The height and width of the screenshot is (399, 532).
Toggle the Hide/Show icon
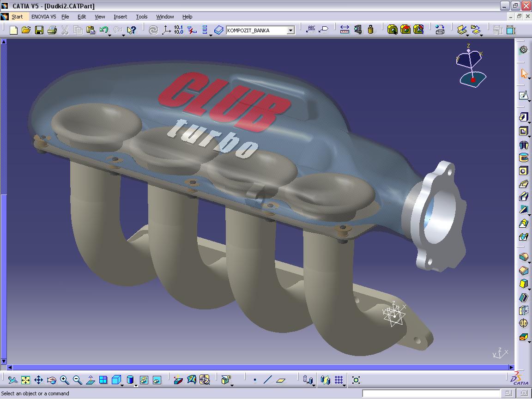(144, 380)
